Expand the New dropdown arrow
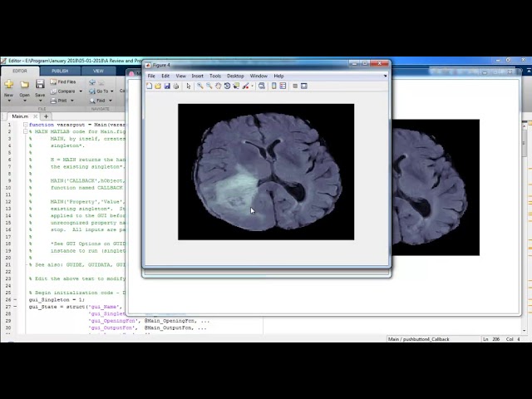Image resolution: width=532 pixels, height=399 pixels. (9, 101)
